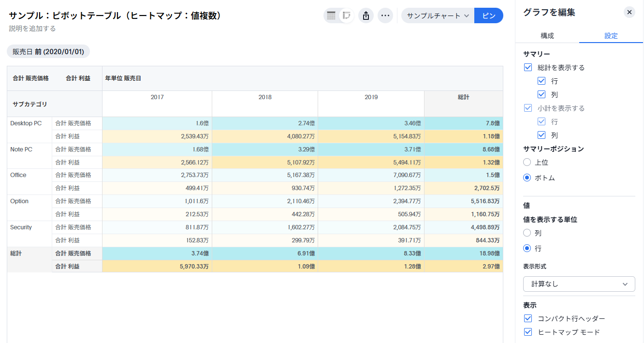Expand the 計算なし display format dropdown
644x343 pixels.
[579, 284]
